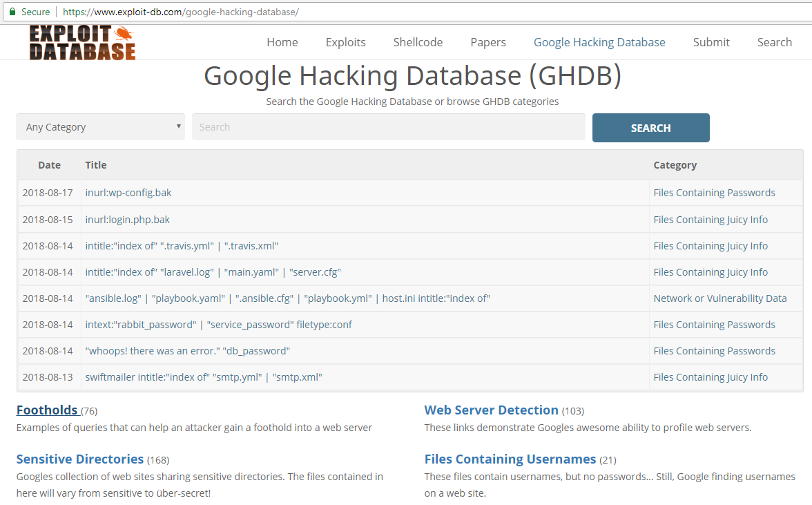812x505 pixels.
Task: Click the blue SEARCH button
Action: click(x=651, y=128)
